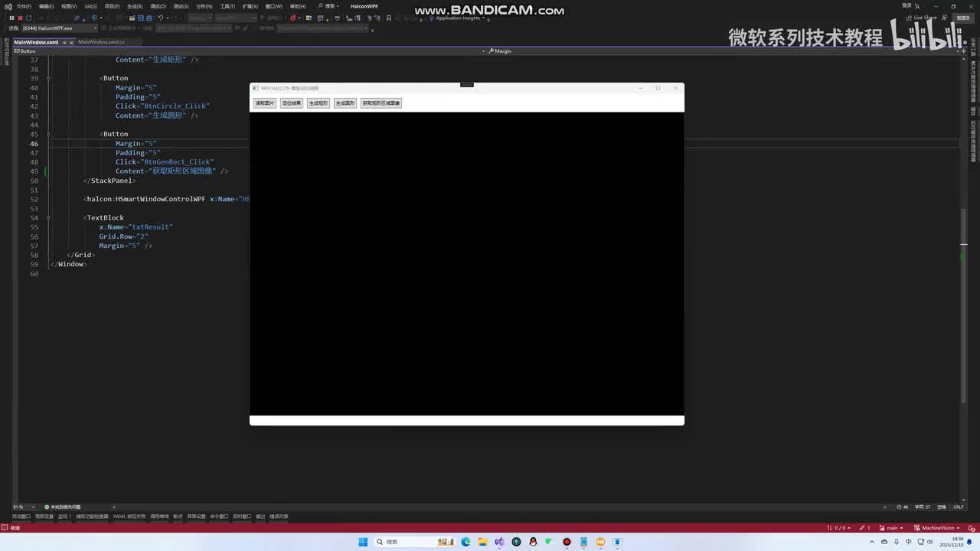Open the 调试(D) menu
This screenshot has width=980, height=551.
(158, 6)
